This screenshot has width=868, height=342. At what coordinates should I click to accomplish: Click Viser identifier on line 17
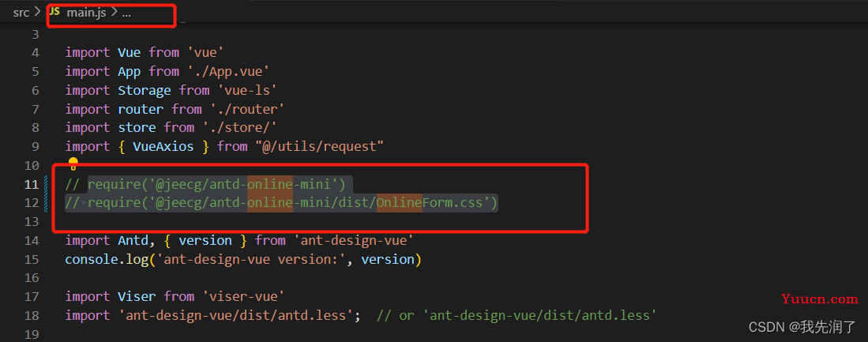137,297
